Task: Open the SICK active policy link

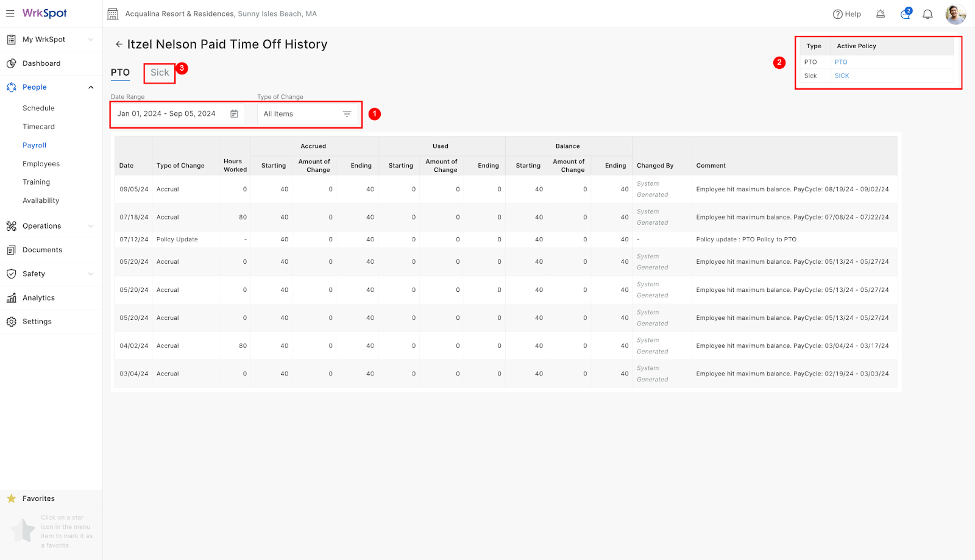Action: coord(842,76)
